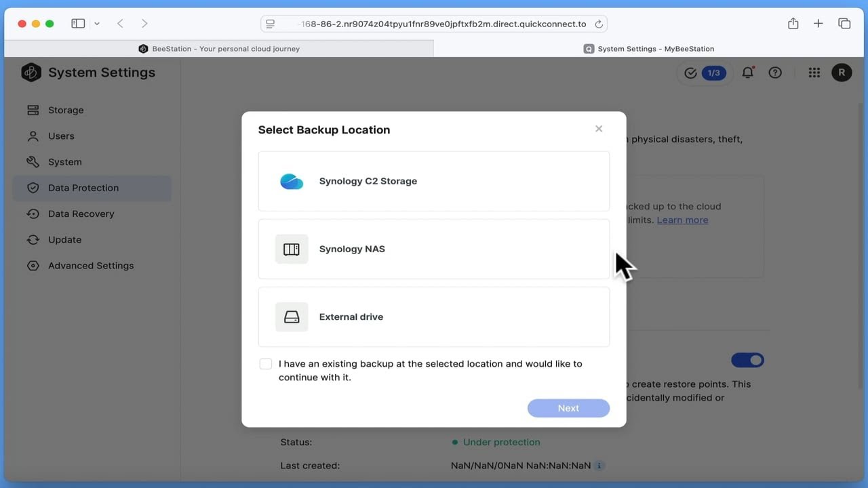Open Users section in sidebar

click(x=92, y=136)
